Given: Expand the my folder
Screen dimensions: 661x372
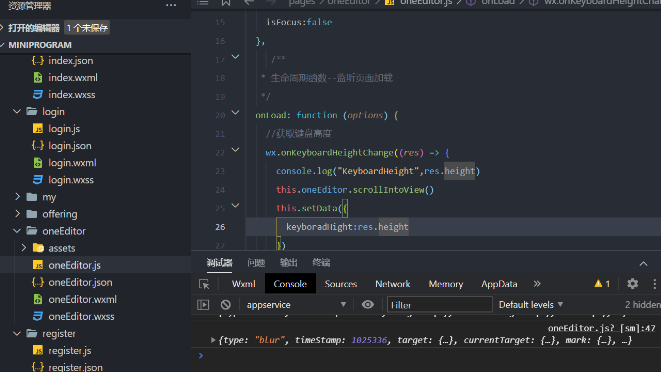Looking at the screenshot, I should (17, 197).
